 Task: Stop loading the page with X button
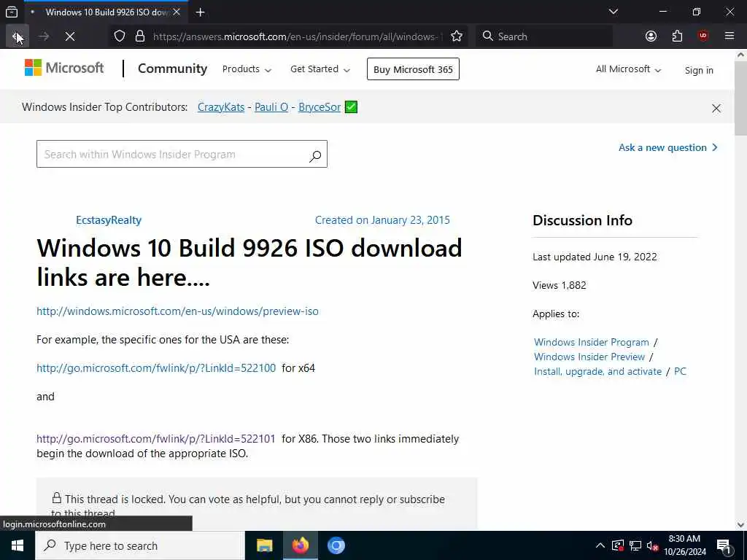pos(70,36)
